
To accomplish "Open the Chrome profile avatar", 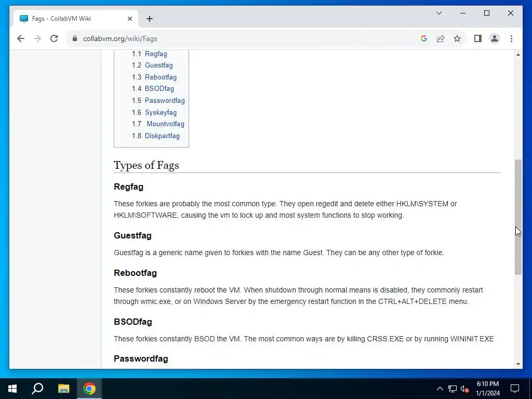I will (495, 38).
